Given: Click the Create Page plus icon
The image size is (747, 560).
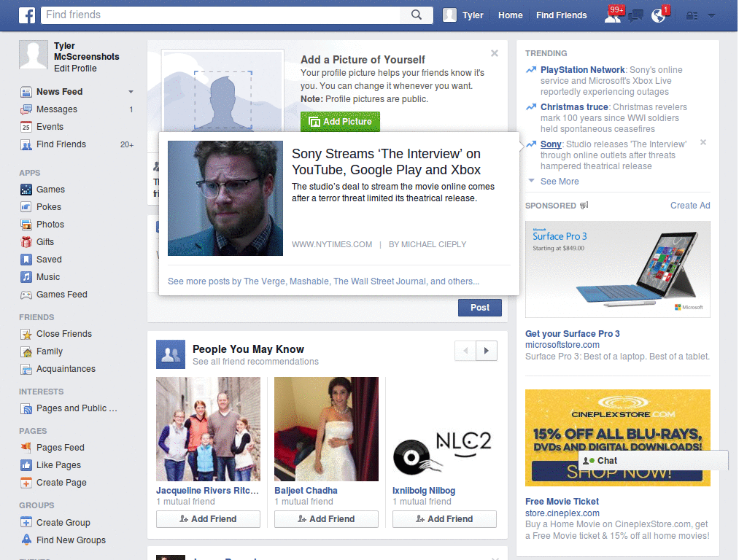Looking at the screenshot, I should click(26, 483).
